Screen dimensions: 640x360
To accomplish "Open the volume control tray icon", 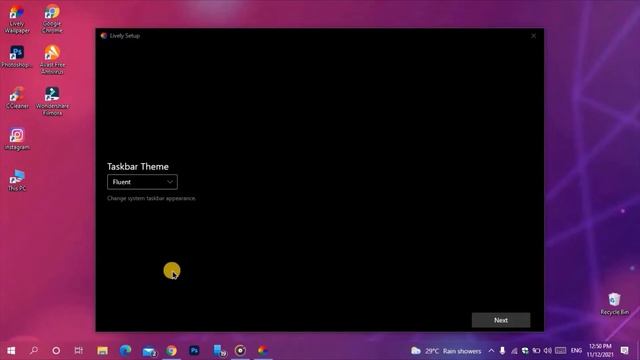I will [x=548, y=351].
